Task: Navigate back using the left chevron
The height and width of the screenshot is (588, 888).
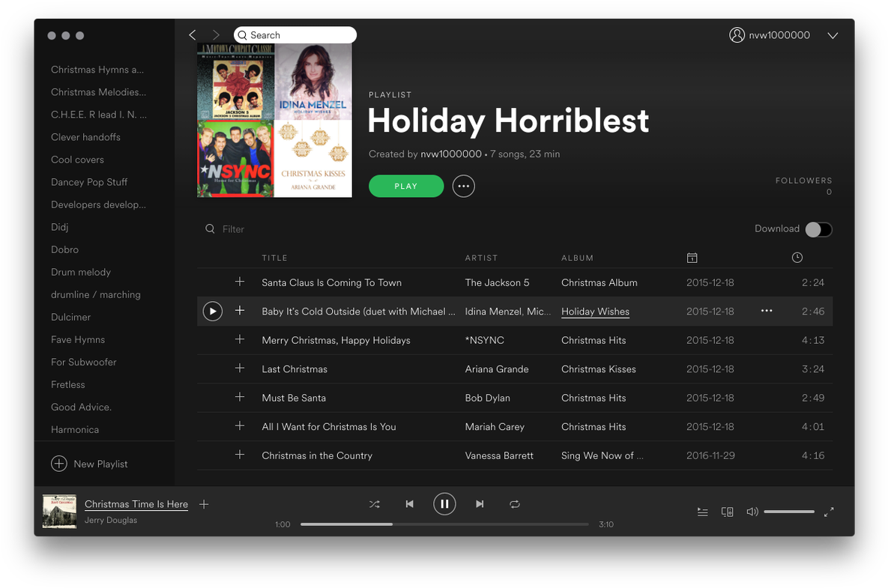Action: click(x=192, y=34)
